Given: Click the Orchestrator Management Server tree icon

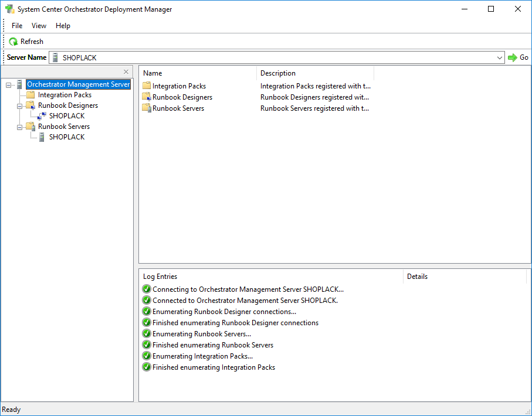Looking at the screenshot, I should [x=20, y=84].
